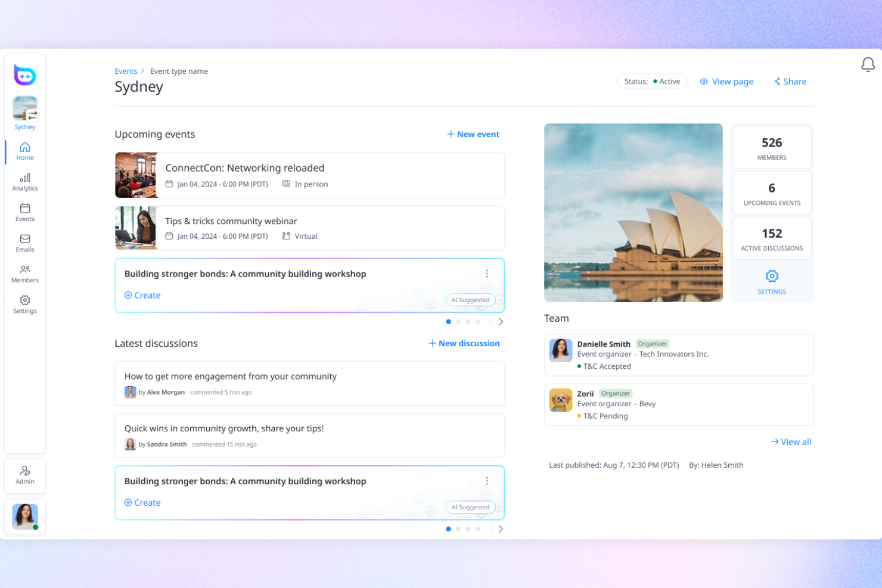Open the Events breadcrumb link

tap(126, 71)
